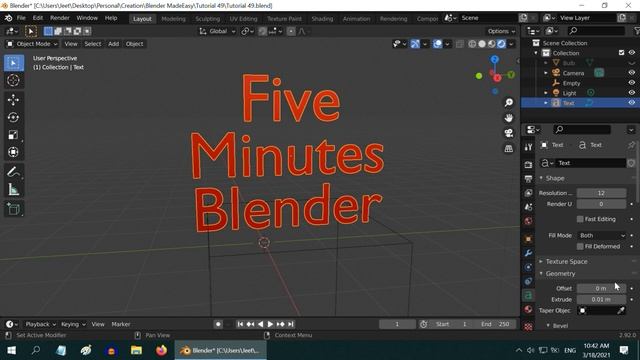
Task: Open the Fill Mode dropdown set to Both
Action: point(601,236)
